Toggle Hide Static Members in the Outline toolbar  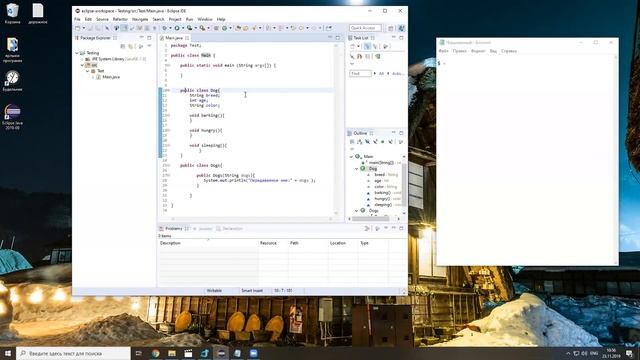[x=375, y=142]
